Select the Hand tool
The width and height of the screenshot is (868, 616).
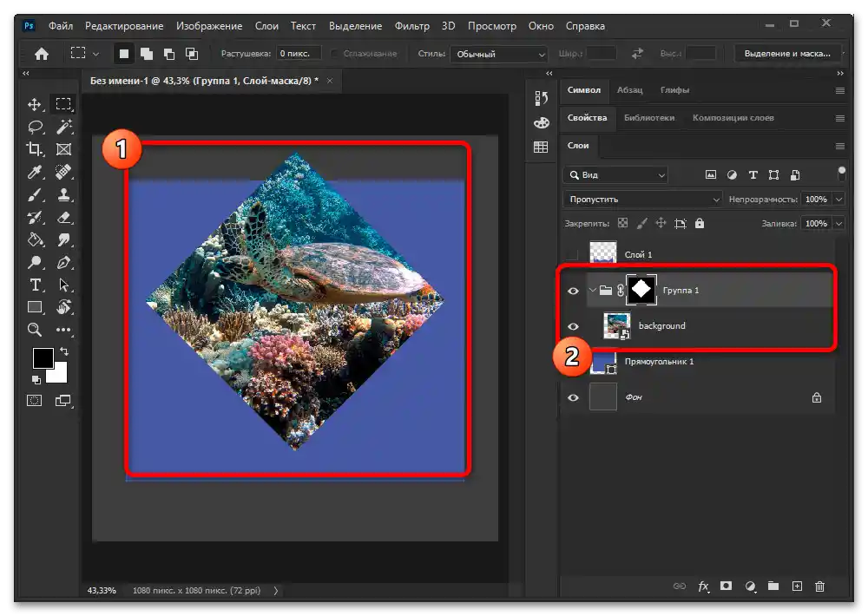pyautogui.click(x=63, y=307)
